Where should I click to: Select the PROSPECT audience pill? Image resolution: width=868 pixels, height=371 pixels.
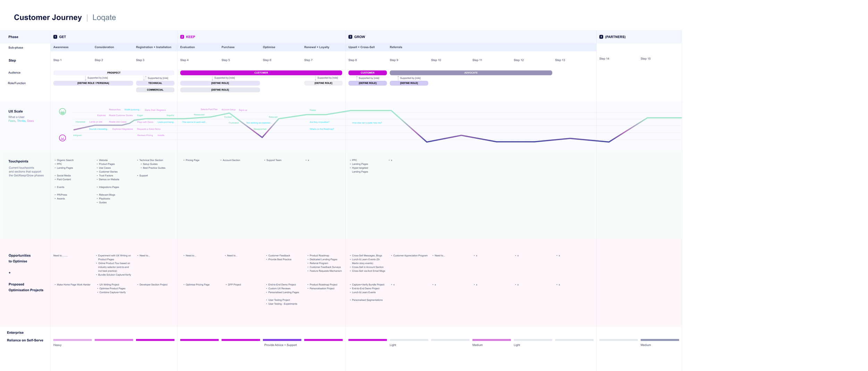point(114,73)
